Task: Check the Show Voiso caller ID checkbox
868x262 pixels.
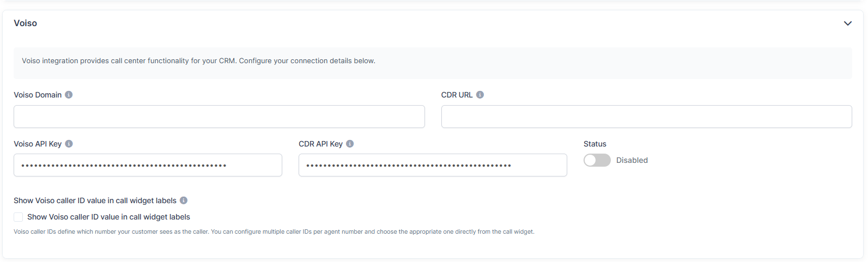Action: (19, 217)
